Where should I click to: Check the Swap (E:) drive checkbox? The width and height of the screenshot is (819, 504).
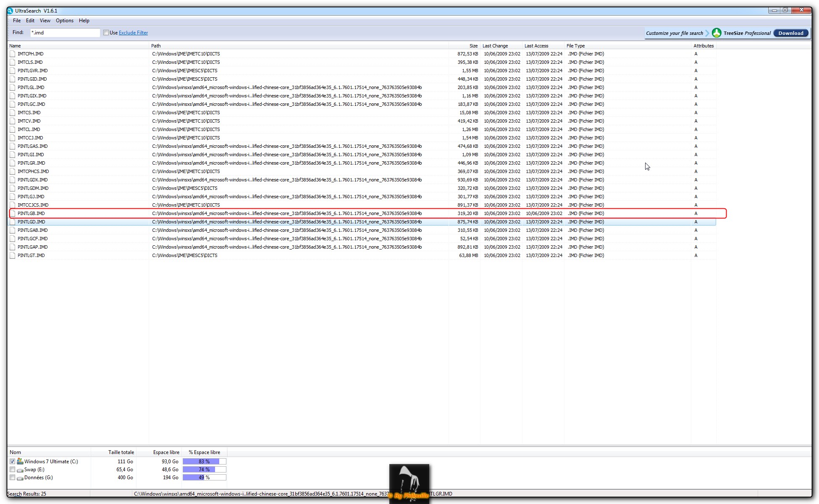13,470
